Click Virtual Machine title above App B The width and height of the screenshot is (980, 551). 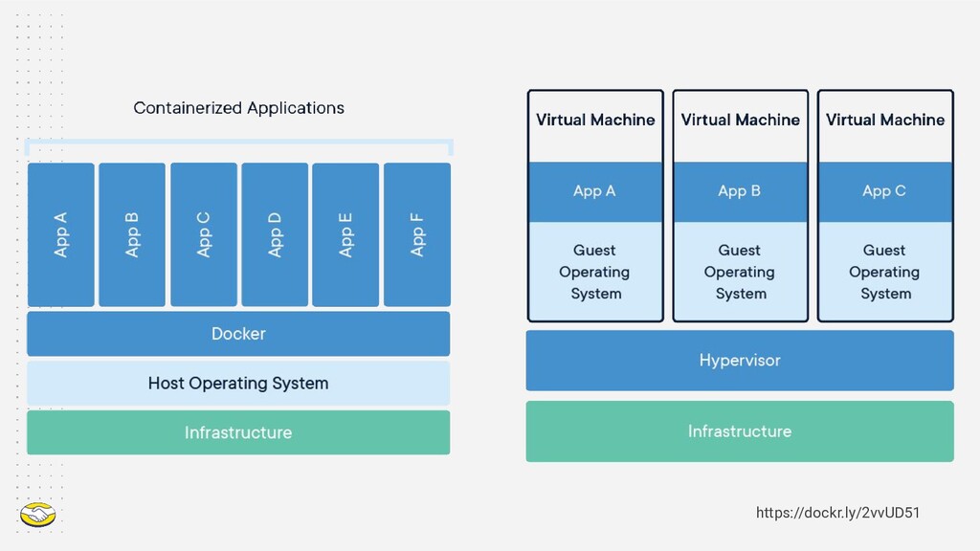pos(741,120)
